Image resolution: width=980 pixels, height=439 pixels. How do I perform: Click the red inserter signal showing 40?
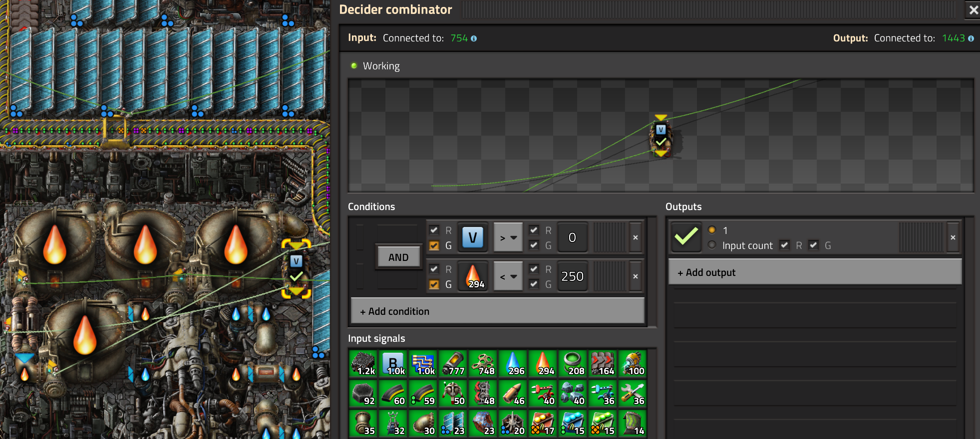[x=543, y=394]
